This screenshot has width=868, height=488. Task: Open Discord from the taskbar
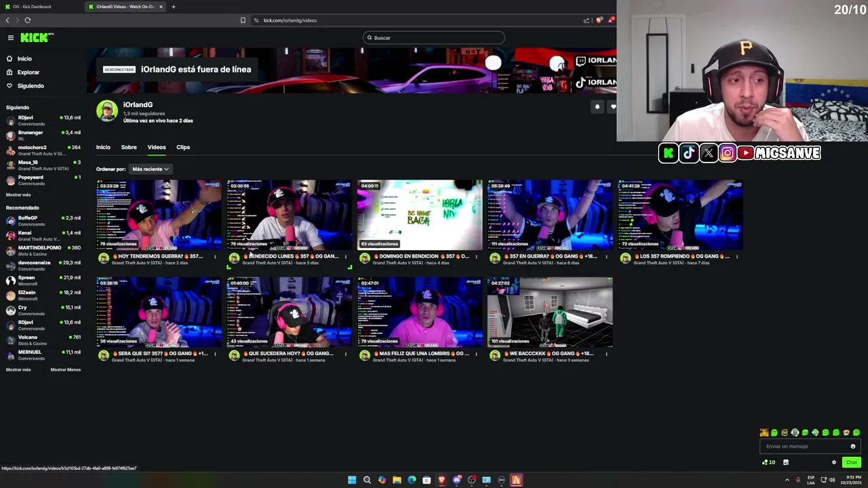(x=456, y=480)
